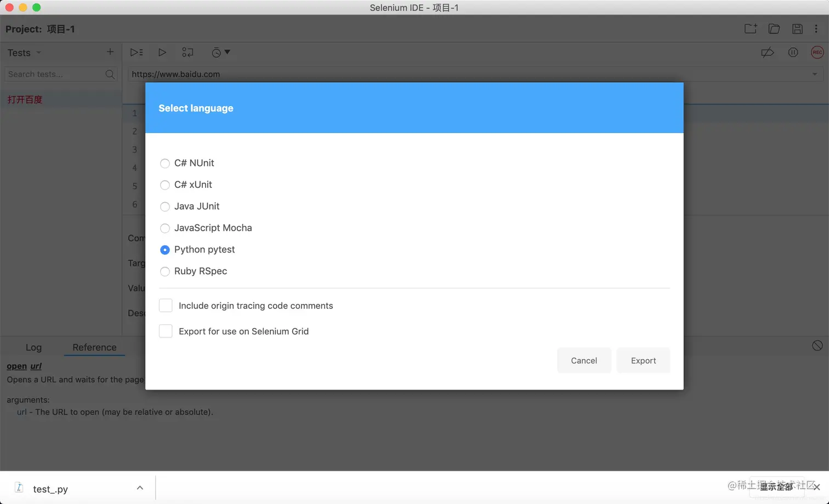Image resolution: width=829 pixels, height=504 pixels.
Task: Expand the base URL dropdown arrow
Action: pyautogui.click(x=815, y=74)
